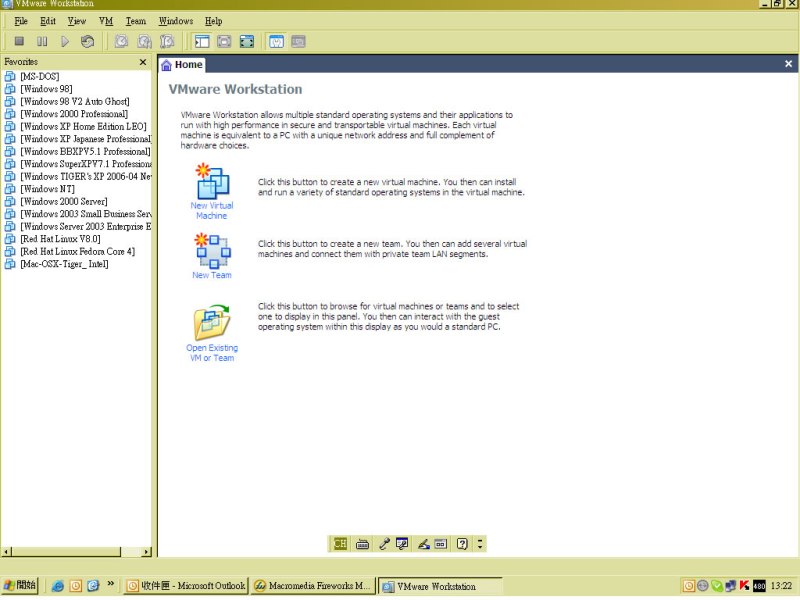800x600 pixels.
Task: Close the Home tab panel
Action: point(788,64)
